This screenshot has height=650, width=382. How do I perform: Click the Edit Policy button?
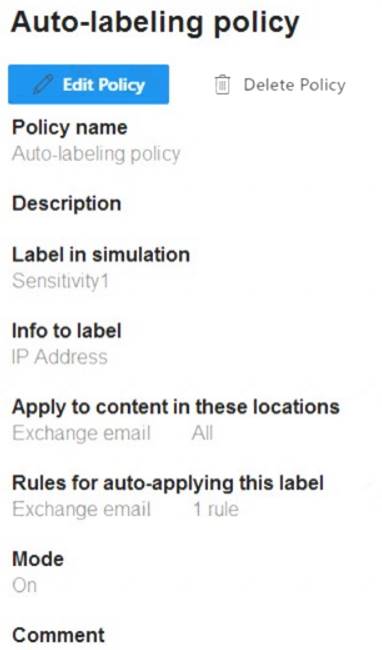pos(89,84)
